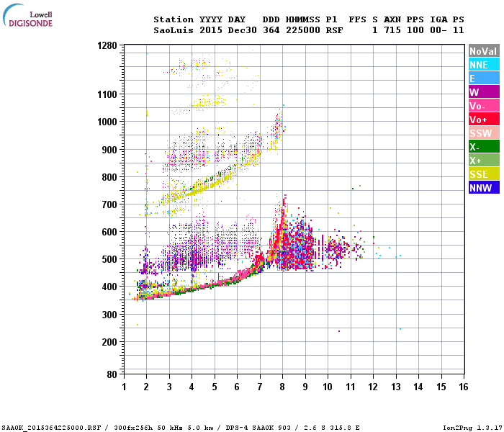The width and height of the screenshot is (504, 432).
Task: Click the NNW dark blue legend swatch
Action: pyautogui.click(x=484, y=188)
